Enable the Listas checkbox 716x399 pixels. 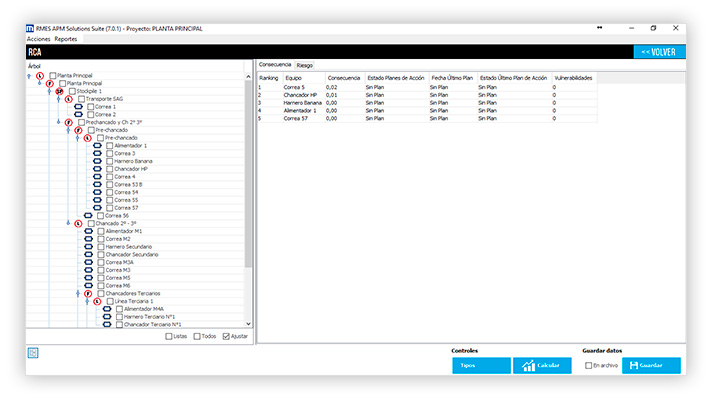click(x=168, y=336)
